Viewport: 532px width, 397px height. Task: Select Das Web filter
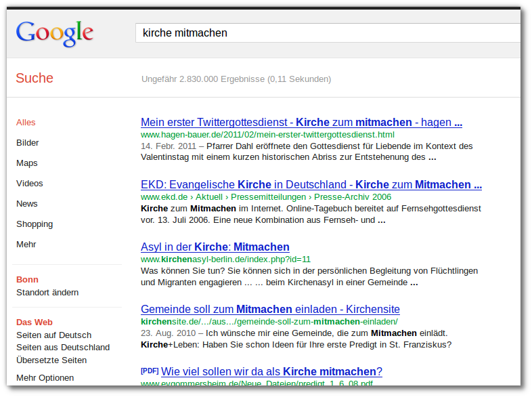click(x=35, y=322)
